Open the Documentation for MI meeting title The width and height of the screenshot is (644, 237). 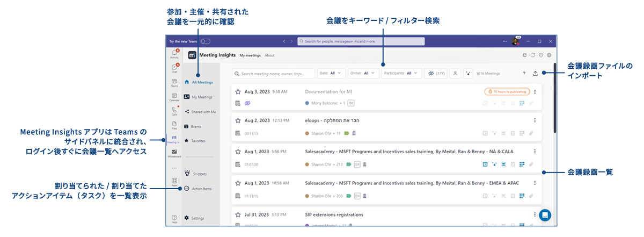(328, 91)
